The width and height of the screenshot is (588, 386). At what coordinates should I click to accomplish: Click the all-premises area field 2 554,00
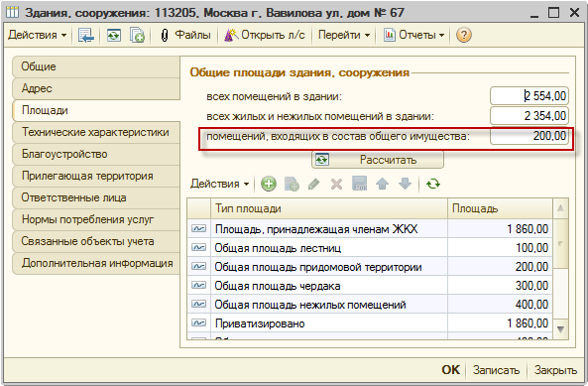529,96
